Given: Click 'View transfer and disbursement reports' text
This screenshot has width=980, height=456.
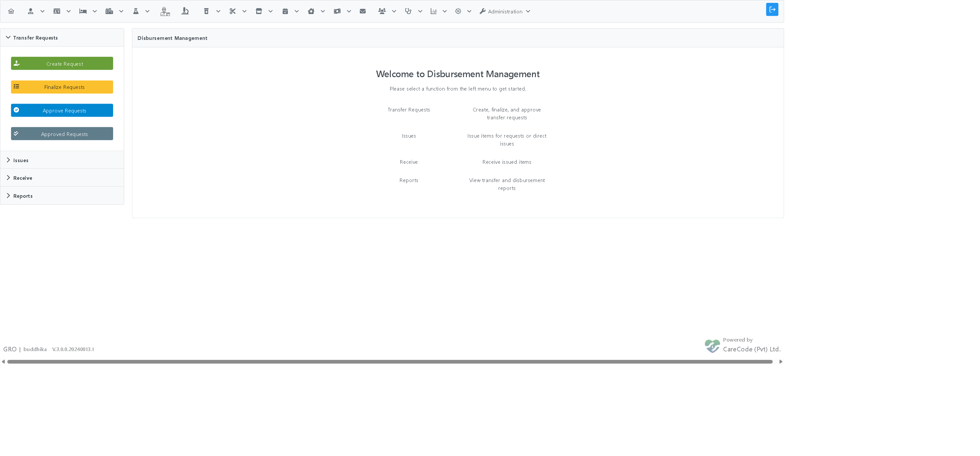Looking at the screenshot, I should tap(507, 184).
